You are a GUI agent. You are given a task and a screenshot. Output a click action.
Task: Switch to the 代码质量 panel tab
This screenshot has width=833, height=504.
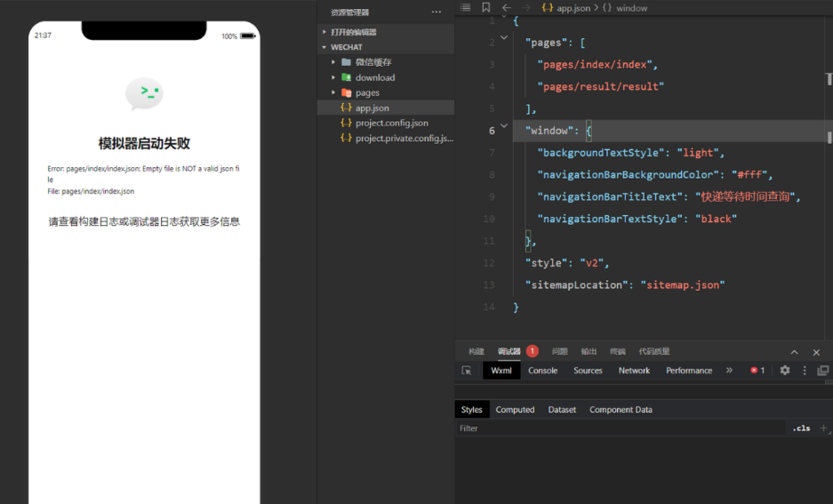pyautogui.click(x=654, y=352)
